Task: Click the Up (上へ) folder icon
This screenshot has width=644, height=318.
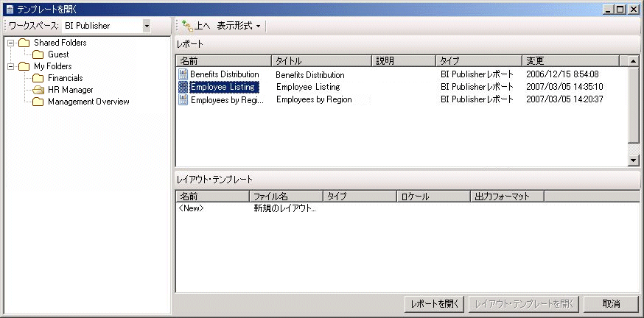Action: (x=188, y=26)
